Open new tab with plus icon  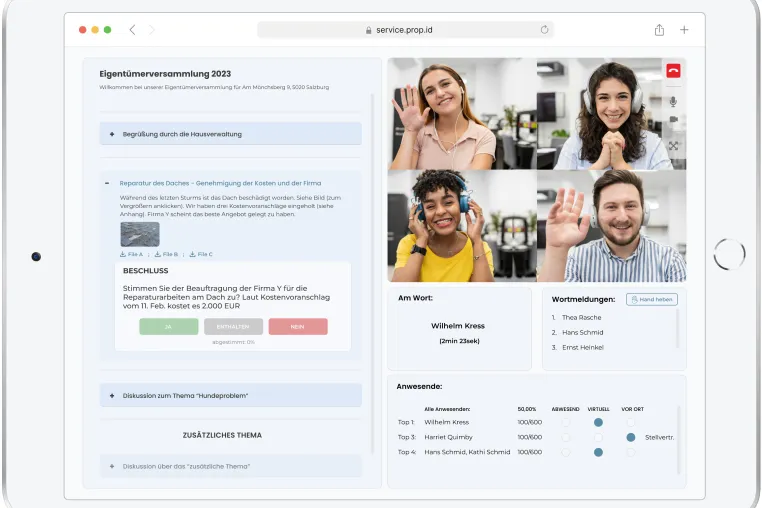684,30
